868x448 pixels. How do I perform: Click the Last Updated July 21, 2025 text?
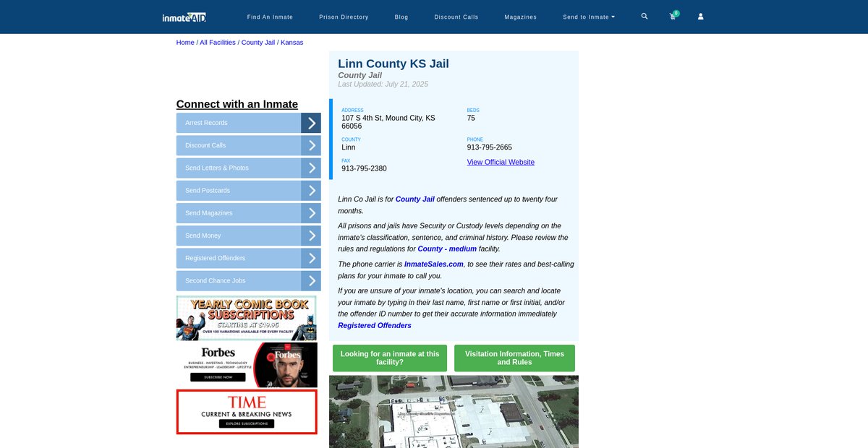pos(383,85)
